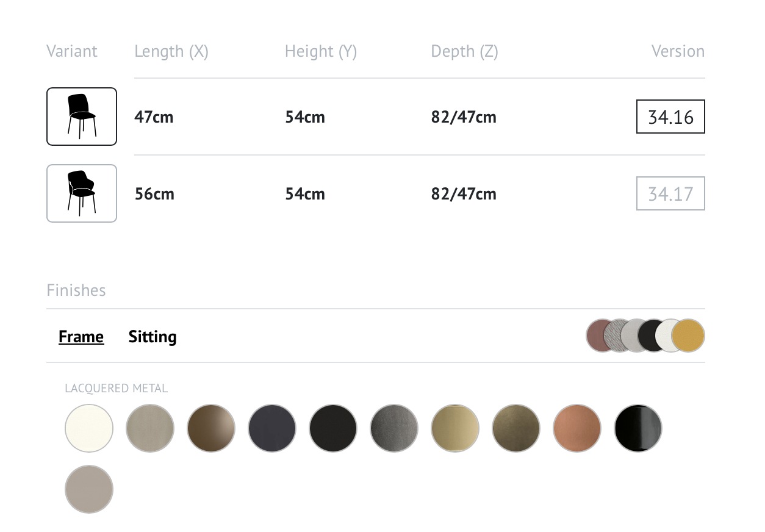Click the mustard yellow sitting preview swatch

pyautogui.click(x=688, y=336)
